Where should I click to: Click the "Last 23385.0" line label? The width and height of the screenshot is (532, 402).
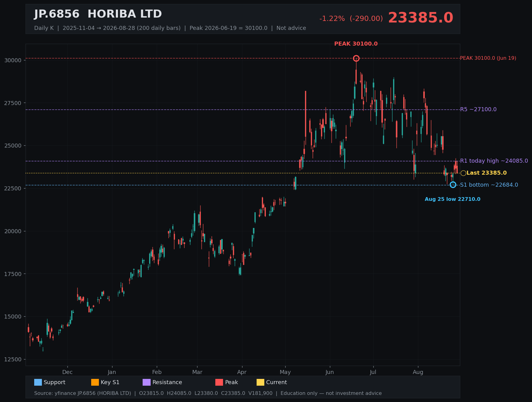pos(486,173)
